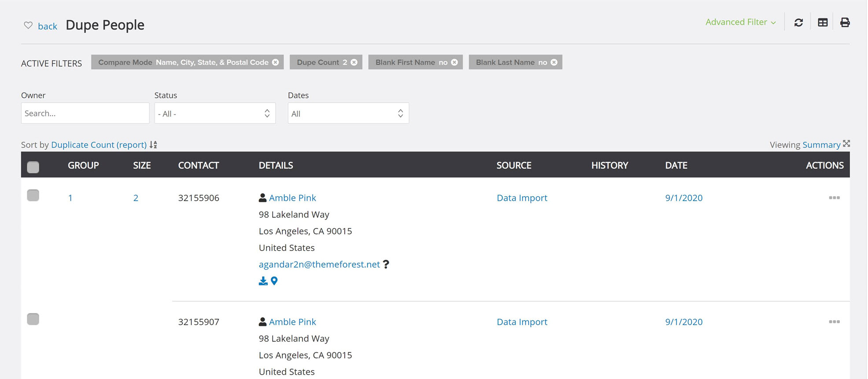Image resolution: width=868 pixels, height=379 pixels.
Task: Click the CONTACT column header
Action: tap(199, 166)
